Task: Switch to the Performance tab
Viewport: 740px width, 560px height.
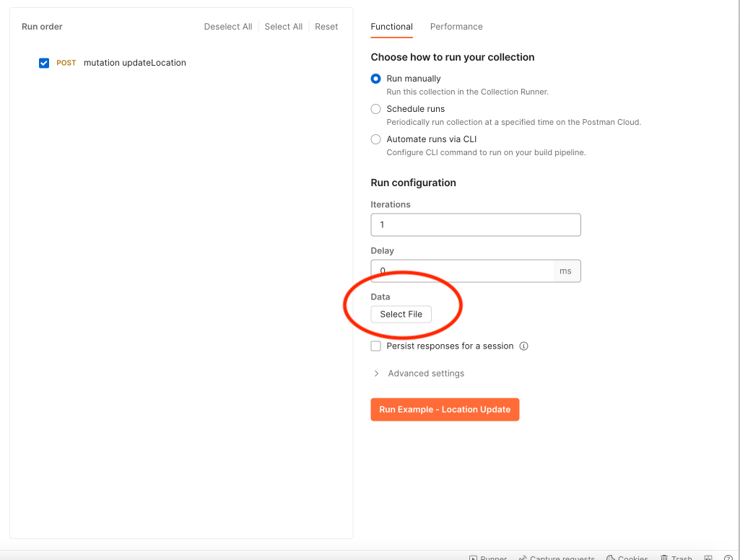Action: coord(456,27)
